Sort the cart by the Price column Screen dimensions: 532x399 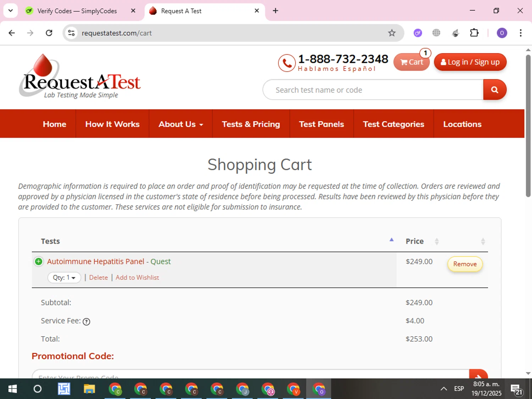coord(419,241)
